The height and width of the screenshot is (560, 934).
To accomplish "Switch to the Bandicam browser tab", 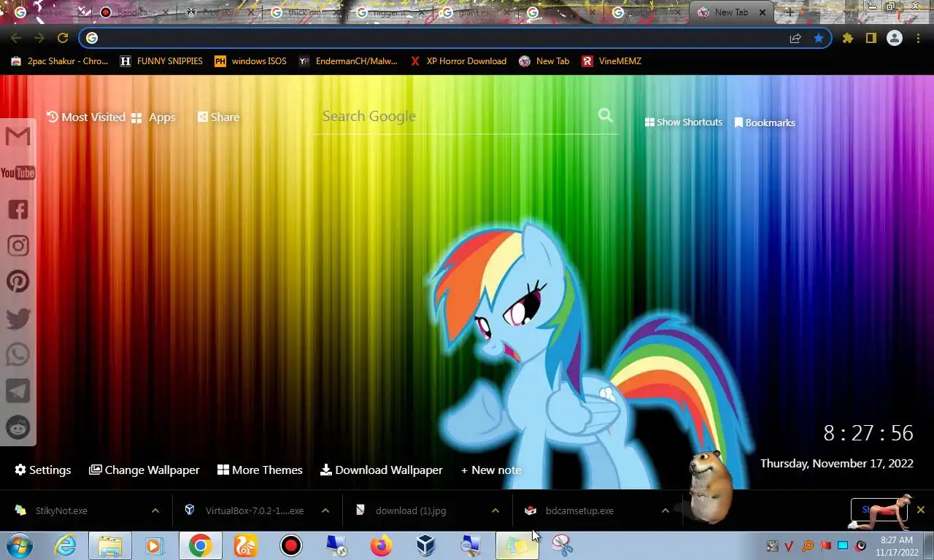I will coord(135,12).
